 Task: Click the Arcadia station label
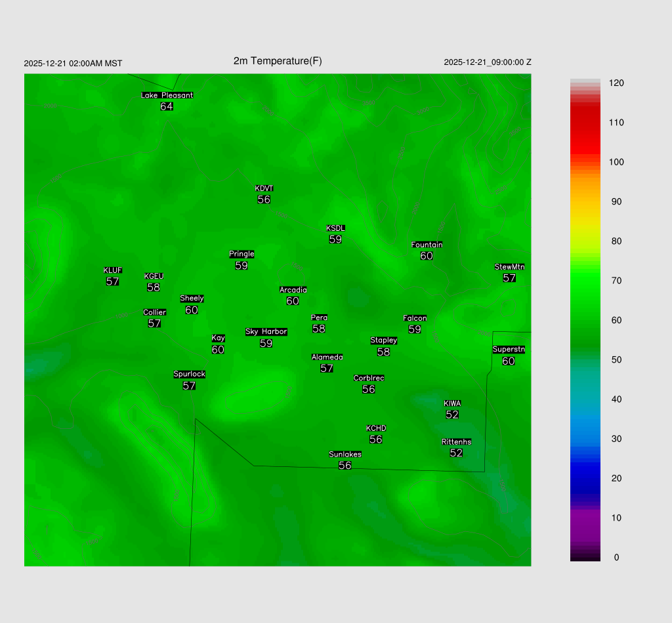(293, 290)
